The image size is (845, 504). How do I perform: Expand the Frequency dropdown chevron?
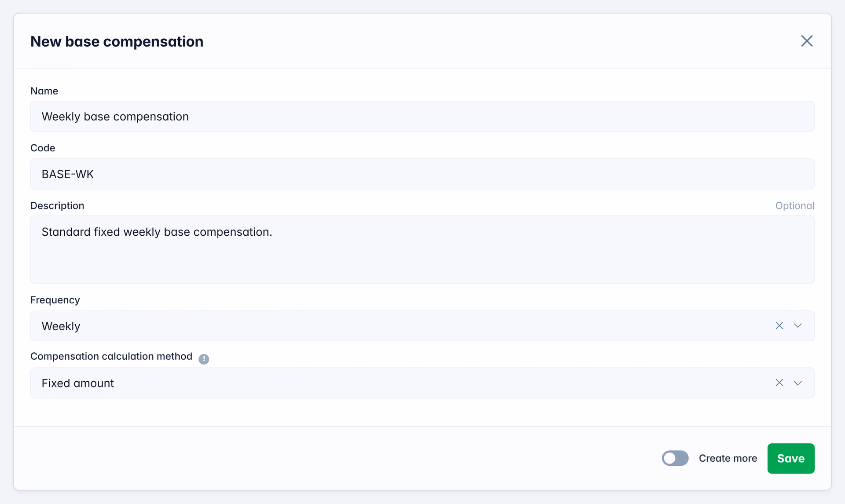tap(798, 326)
